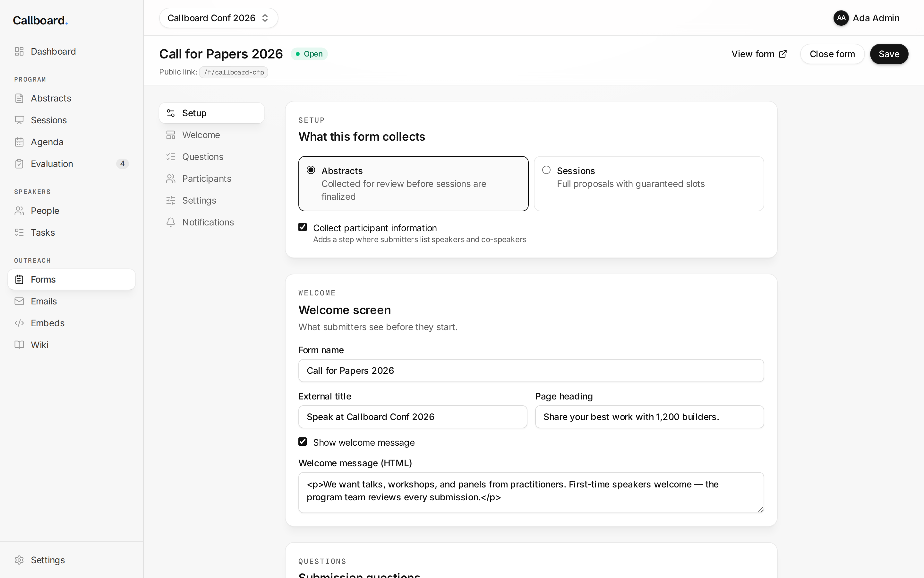Click the Welcome layout icon

(x=171, y=135)
